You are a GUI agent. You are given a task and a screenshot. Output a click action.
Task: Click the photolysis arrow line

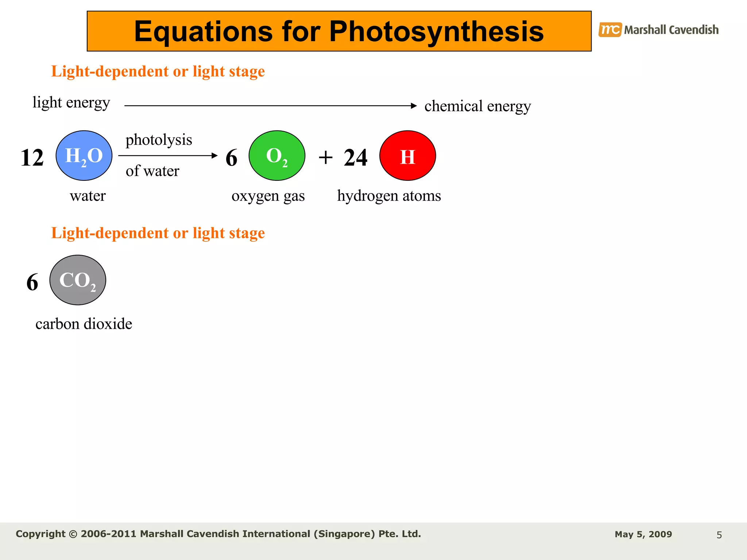pos(168,156)
